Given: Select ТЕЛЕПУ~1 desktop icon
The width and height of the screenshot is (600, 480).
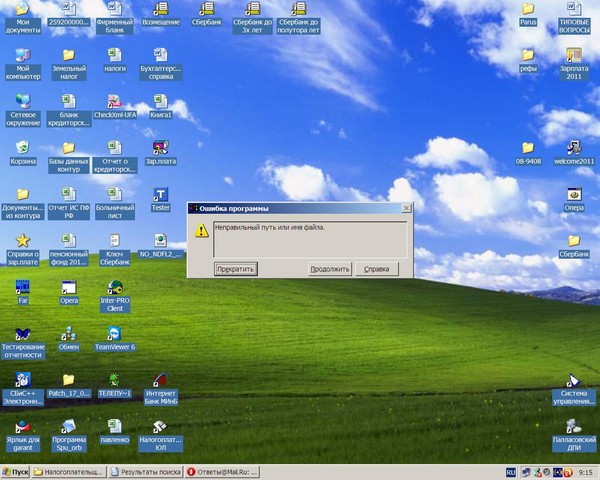Looking at the screenshot, I should pos(115,385).
